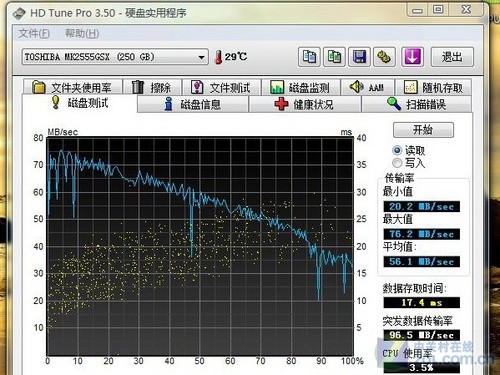Open the 文件 (File) menu
This screenshot has width=500, height=375.
[34, 33]
